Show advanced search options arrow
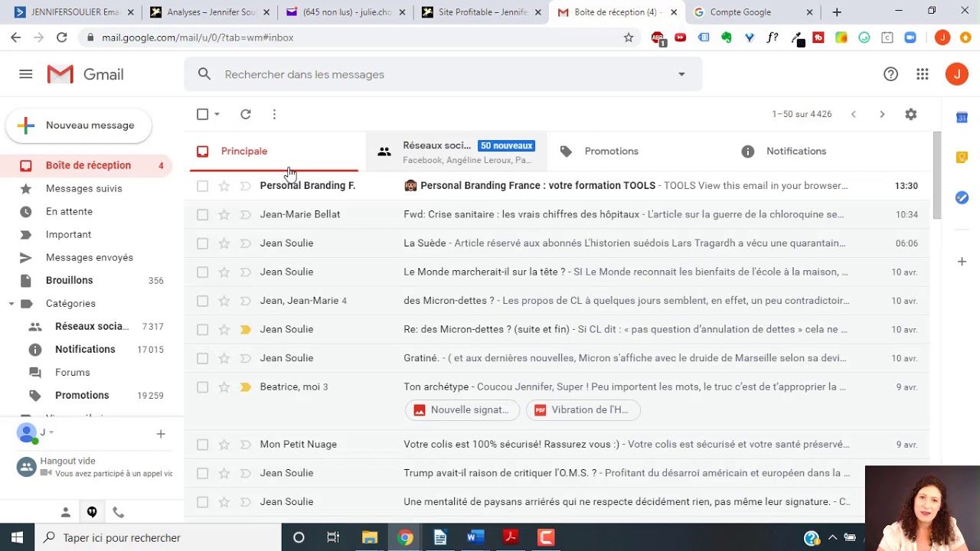 pos(681,74)
